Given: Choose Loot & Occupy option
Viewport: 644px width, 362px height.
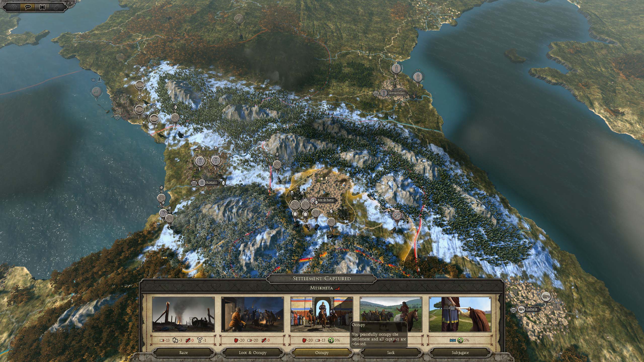Looking at the screenshot, I should point(253,352).
